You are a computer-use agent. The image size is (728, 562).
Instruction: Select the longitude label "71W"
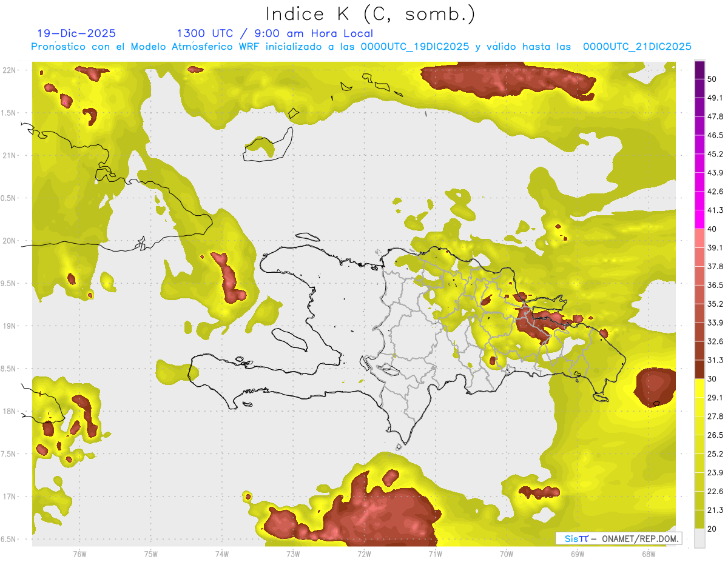pos(435,554)
